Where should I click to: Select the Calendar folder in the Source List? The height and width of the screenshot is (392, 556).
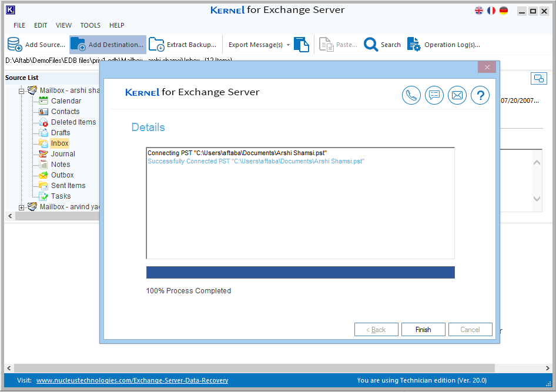pyautogui.click(x=66, y=101)
